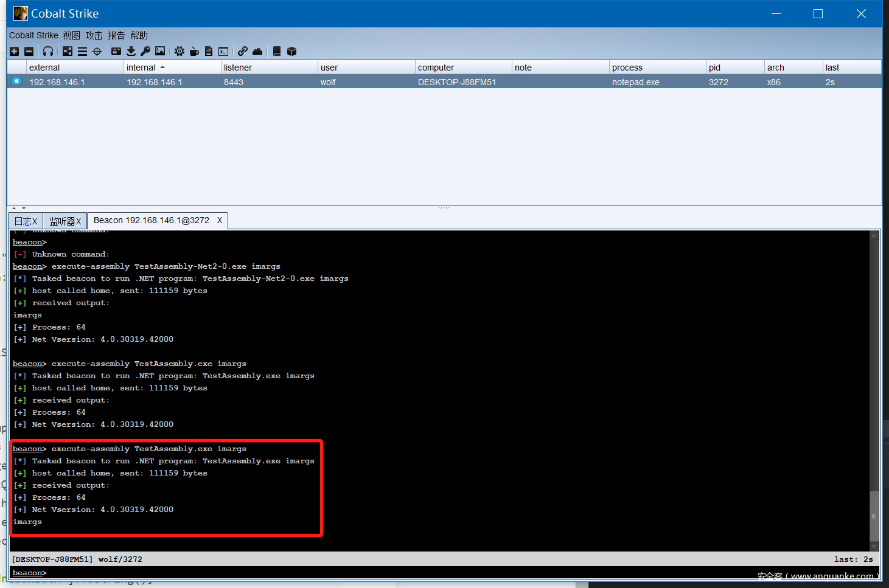Maximize the Cobalt Strike window
The width and height of the screenshot is (889, 588).
[818, 13]
